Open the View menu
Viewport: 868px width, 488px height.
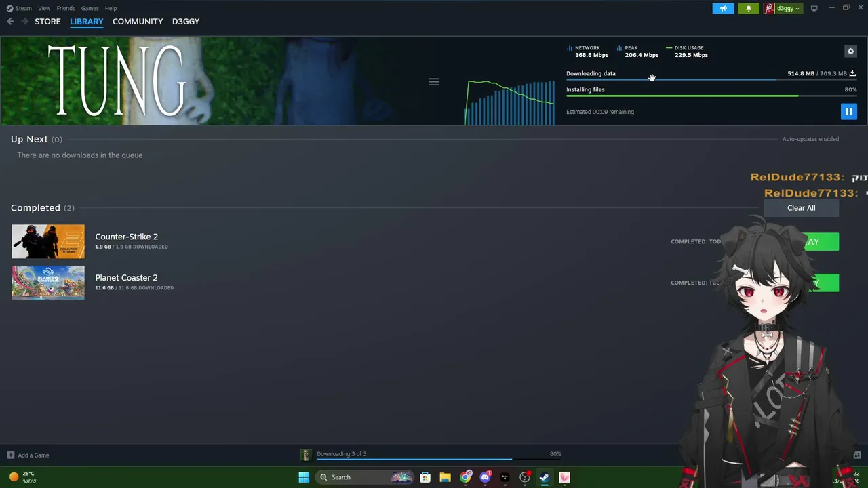[44, 8]
